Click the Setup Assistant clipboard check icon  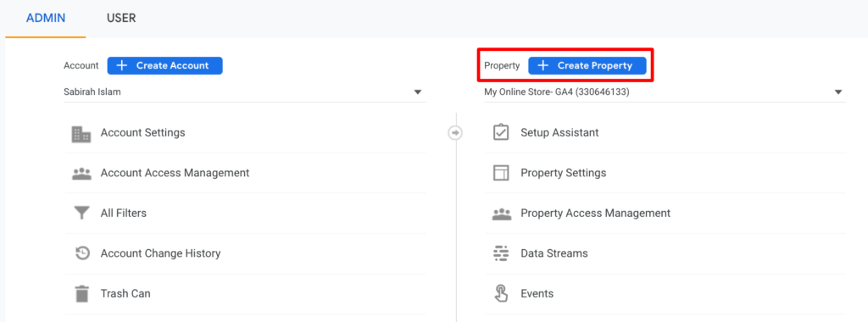(501, 133)
